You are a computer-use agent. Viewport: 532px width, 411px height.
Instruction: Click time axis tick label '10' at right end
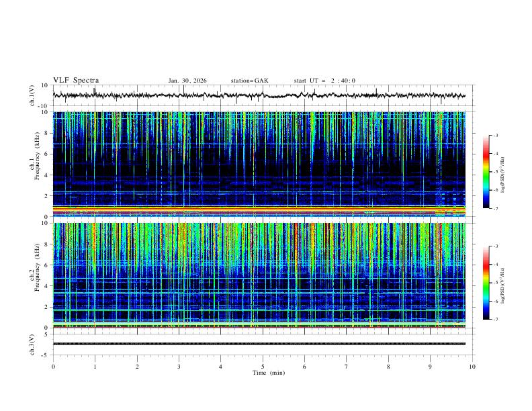472,367
